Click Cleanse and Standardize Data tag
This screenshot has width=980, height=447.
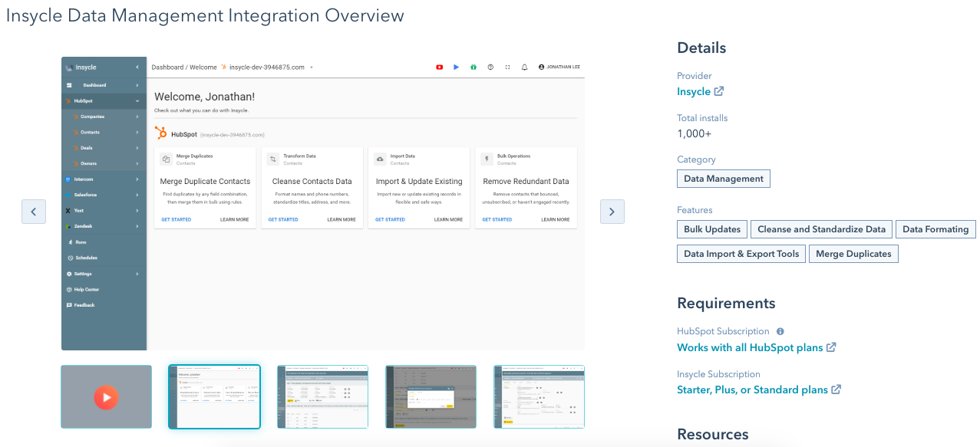coord(821,229)
